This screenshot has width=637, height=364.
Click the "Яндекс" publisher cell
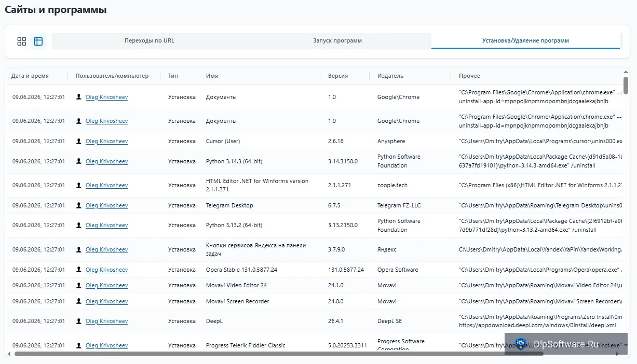tap(387, 249)
